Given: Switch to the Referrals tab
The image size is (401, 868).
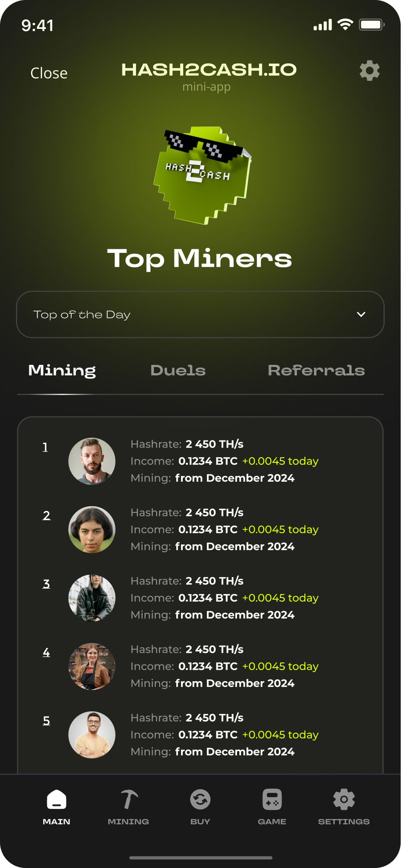Looking at the screenshot, I should 316,371.
